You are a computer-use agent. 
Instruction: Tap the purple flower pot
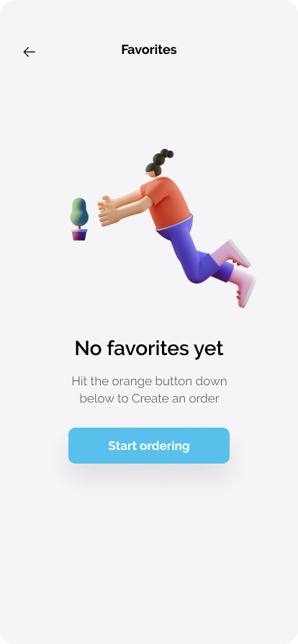(79, 234)
